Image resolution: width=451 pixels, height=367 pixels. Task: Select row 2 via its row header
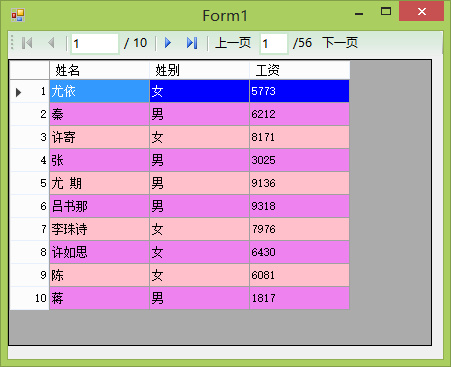(x=30, y=114)
